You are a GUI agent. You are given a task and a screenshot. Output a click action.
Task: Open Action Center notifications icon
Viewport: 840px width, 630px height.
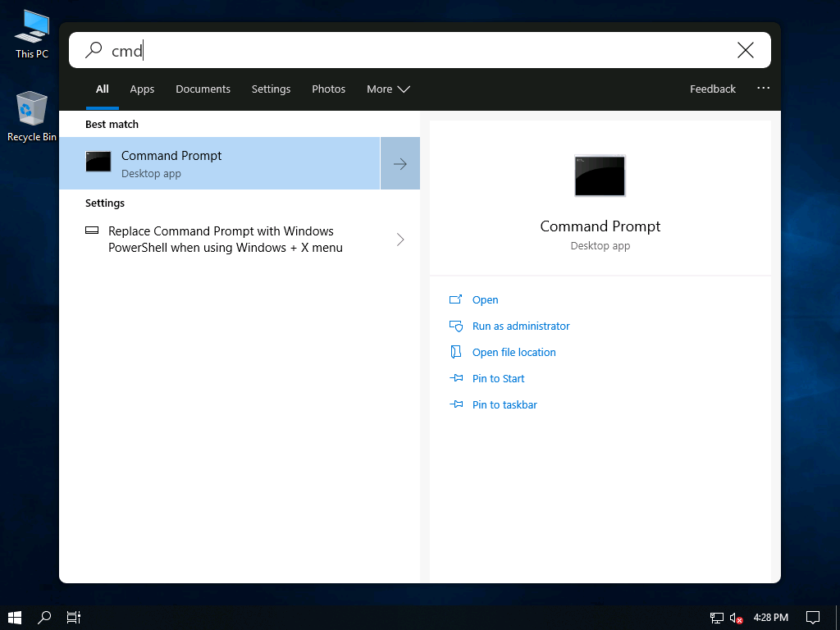pyautogui.click(x=813, y=618)
